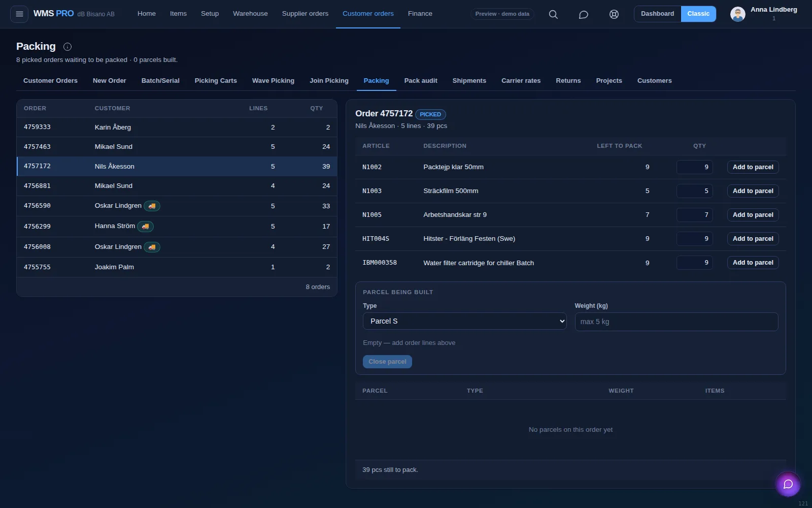This screenshot has height=508, width=812.
Task: Click the truck icon beside Hanna Ström
Action: 145,226
